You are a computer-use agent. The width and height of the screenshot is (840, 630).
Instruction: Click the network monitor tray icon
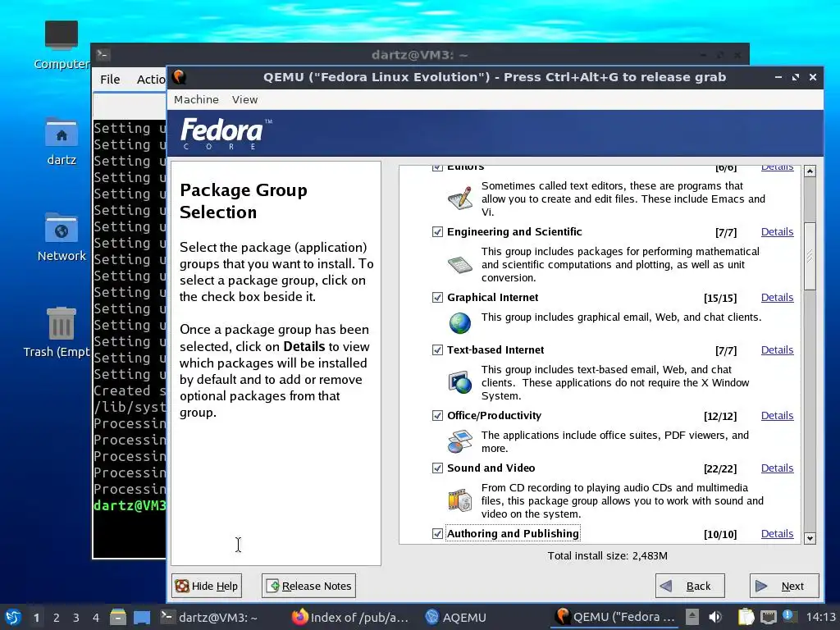pos(769,617)
